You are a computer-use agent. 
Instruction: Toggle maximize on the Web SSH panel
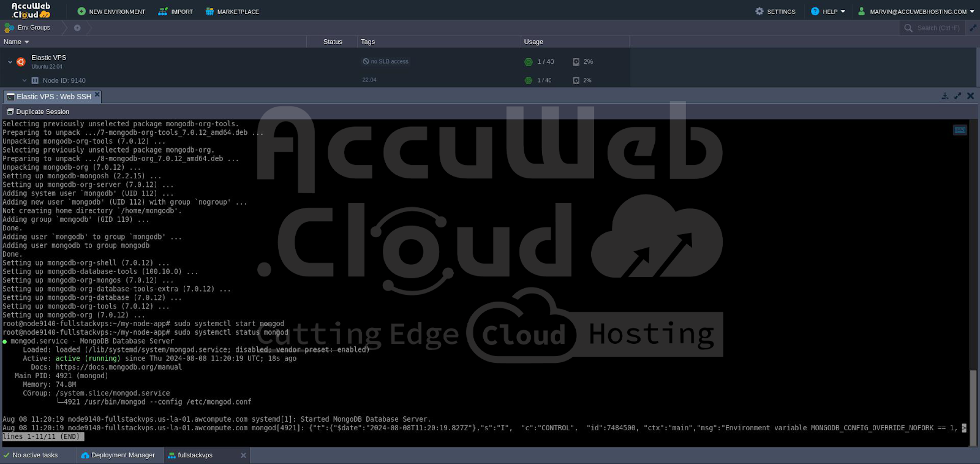(x=957, y=96)
